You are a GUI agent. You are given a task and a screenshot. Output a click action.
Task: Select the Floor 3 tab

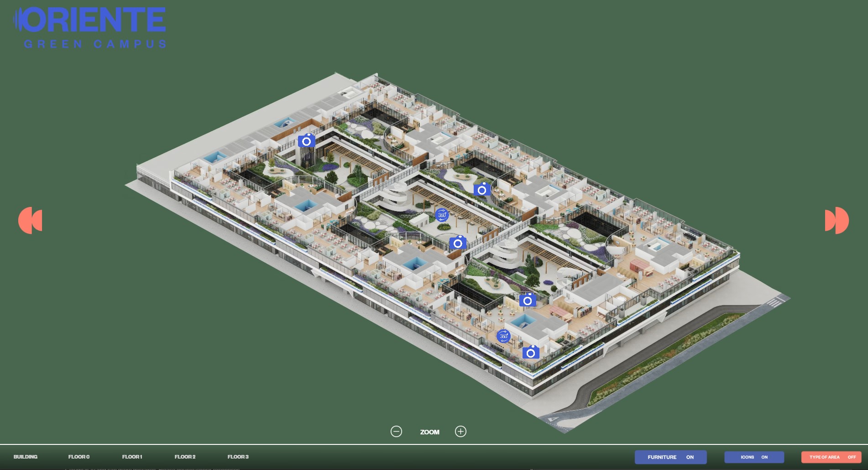[x=238, y=457]
